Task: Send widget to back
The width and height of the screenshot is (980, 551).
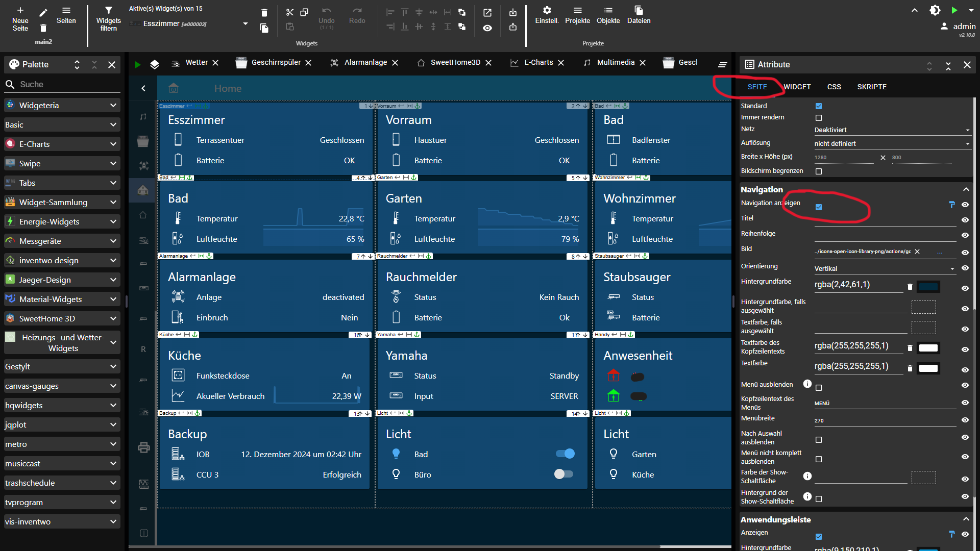Action: pos(462,27)
